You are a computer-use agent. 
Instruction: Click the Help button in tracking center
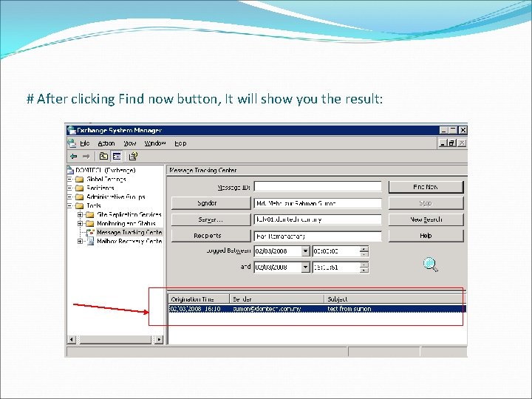[426, 236]
